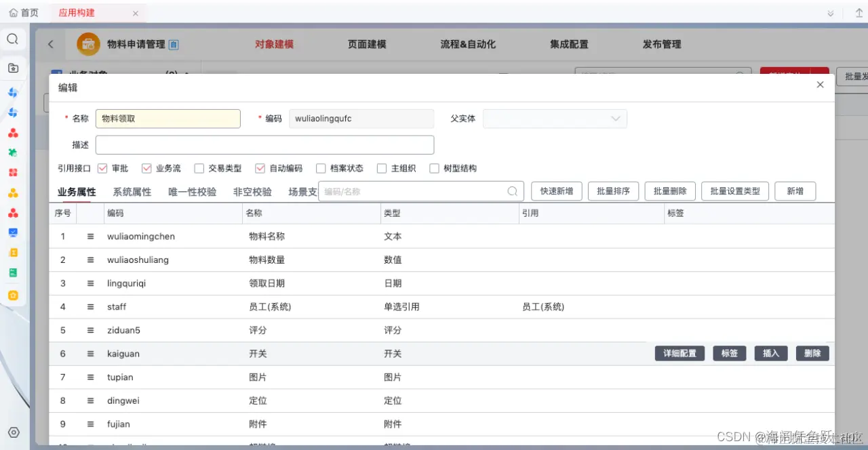The height and width of the screenshot is (450, 868).
Task: Click the upload arrow icon at top right
Action: coord(859,14)
